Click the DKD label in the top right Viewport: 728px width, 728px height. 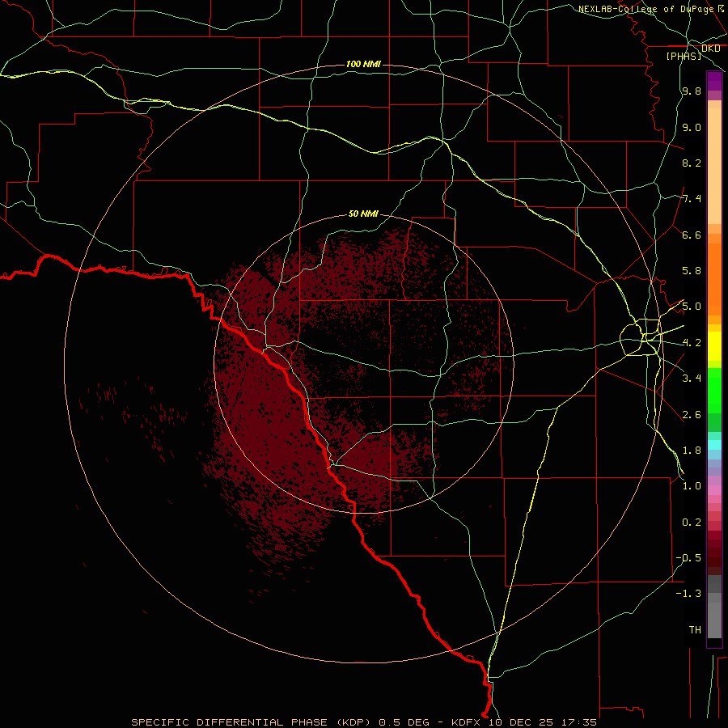click(x=711, y=49)
